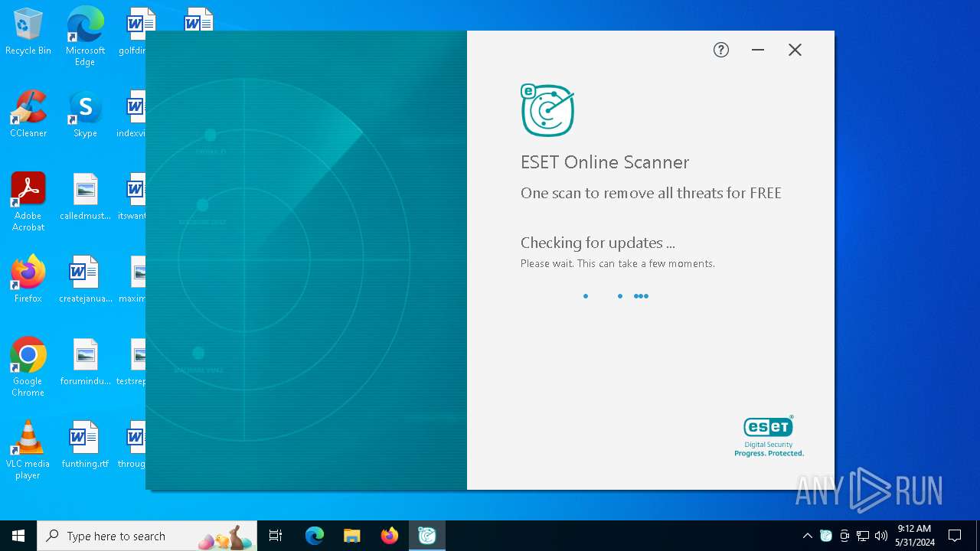Launch Adobe Acrobat from desktop

[x=28, y=202]
